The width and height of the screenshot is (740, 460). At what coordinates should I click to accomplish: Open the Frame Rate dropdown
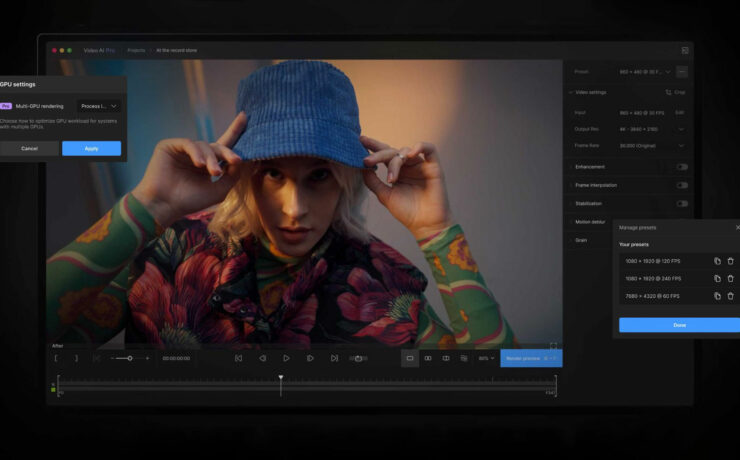click(651, 146)
